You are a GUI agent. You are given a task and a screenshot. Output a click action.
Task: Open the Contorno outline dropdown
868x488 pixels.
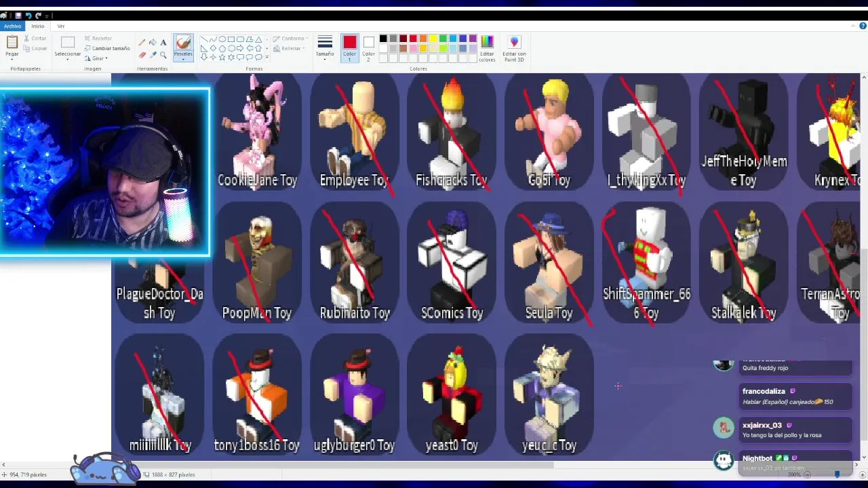click(290, 39)
